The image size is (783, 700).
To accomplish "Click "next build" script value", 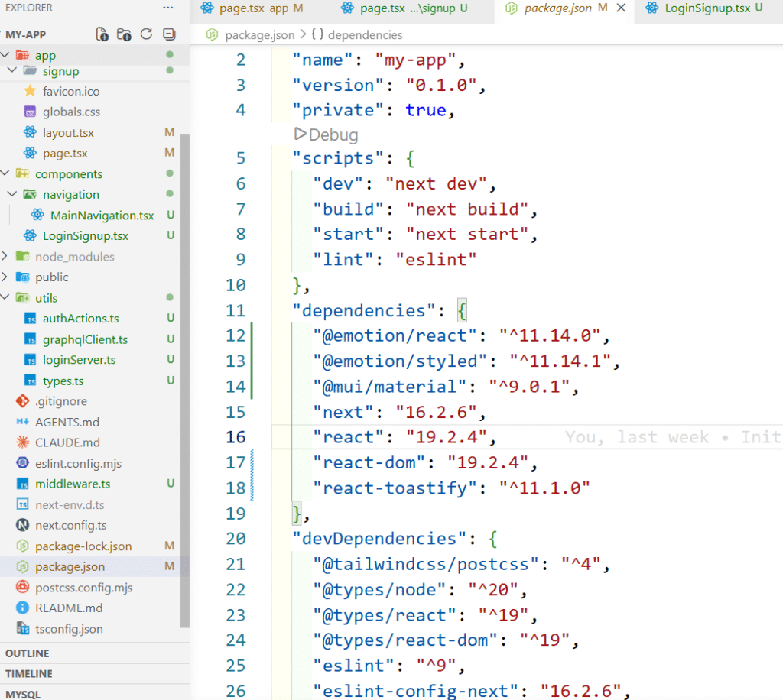I will [x=467, y=209].
